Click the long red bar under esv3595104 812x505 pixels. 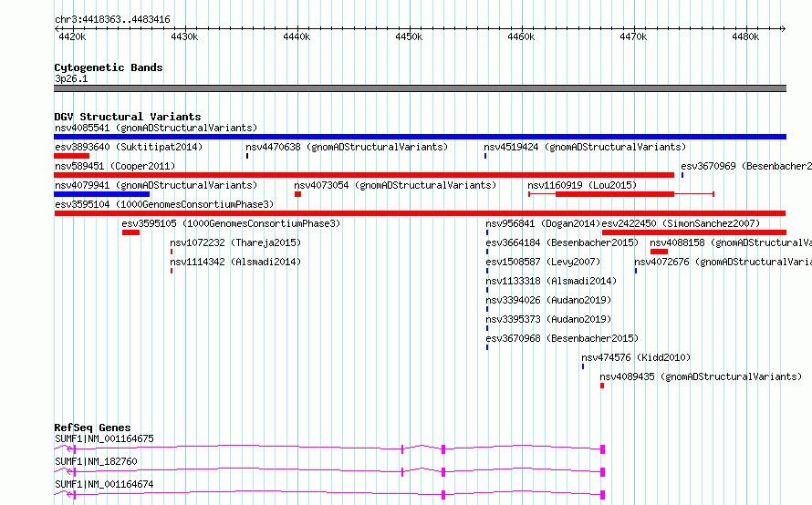pyautogui.click(x=420, y=213)
